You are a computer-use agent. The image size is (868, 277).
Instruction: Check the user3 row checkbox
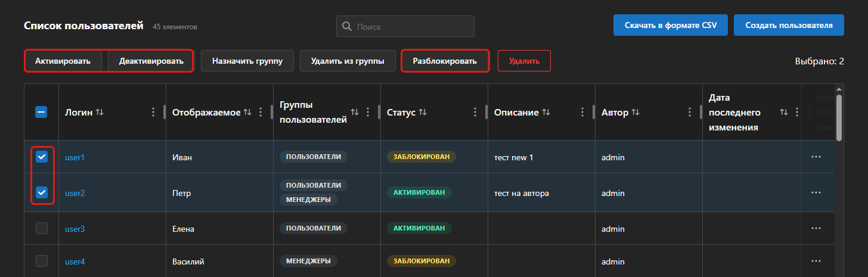point(42,228)
